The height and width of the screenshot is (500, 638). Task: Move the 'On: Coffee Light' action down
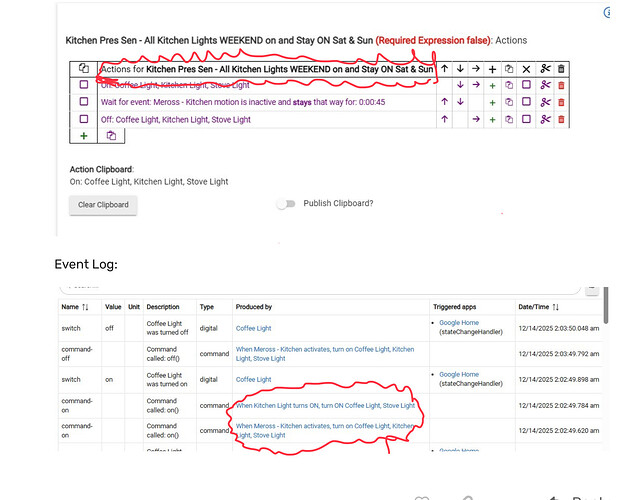pyautogui.click(x=460, y=86)
